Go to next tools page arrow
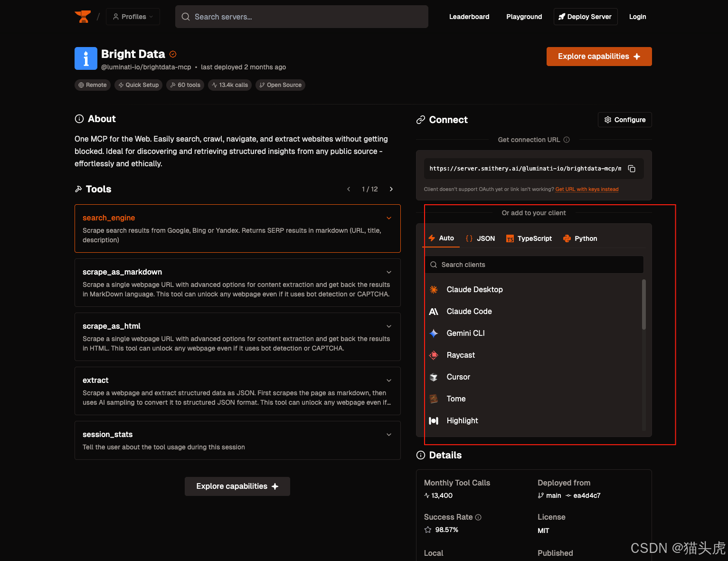 click(x=391, y=189)
